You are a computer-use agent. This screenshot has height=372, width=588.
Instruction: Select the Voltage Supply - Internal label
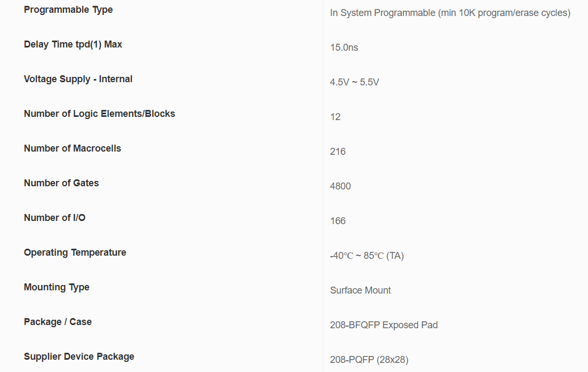(x=78, y=79)
